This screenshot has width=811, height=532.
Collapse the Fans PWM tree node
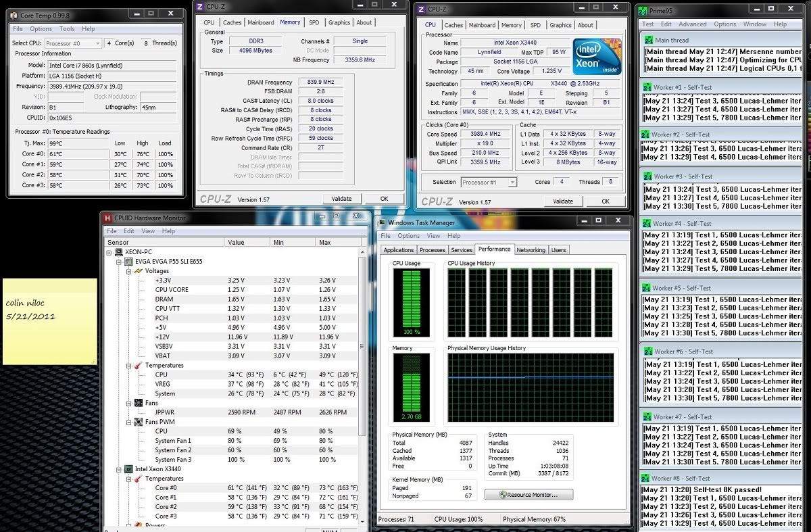tap(128, 422)
